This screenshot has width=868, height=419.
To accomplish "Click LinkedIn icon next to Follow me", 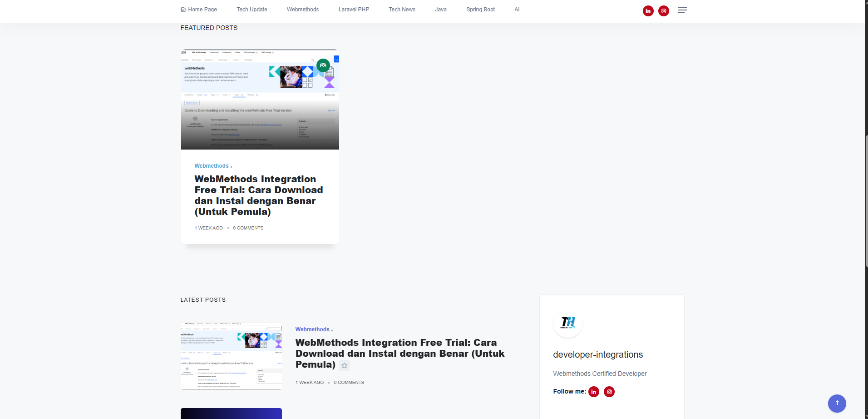I will pos(593,392).
